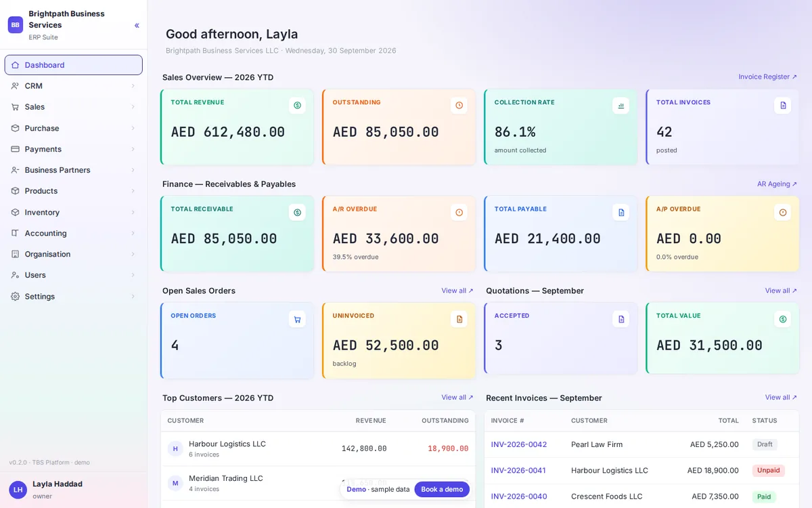Open the Accounting menu item
The image size is (812, 508).
pos(74,233)
